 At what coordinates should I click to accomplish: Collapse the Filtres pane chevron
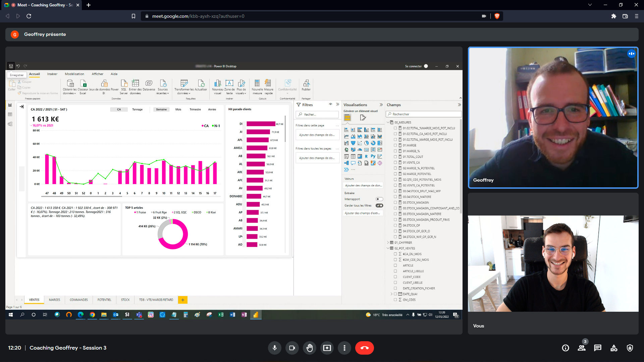337,105
